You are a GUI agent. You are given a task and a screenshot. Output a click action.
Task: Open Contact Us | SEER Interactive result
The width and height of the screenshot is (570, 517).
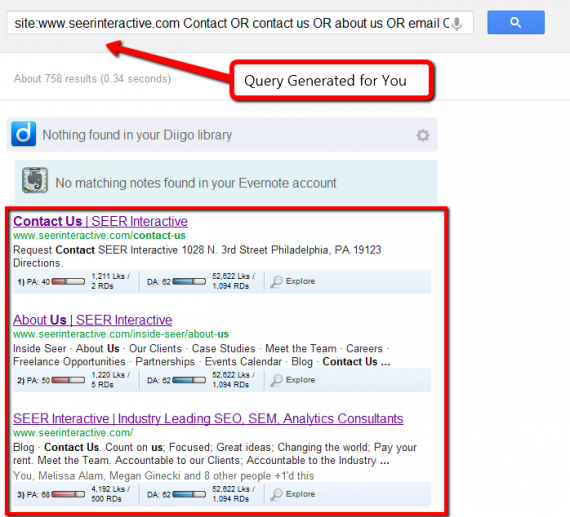coord(100,221)
